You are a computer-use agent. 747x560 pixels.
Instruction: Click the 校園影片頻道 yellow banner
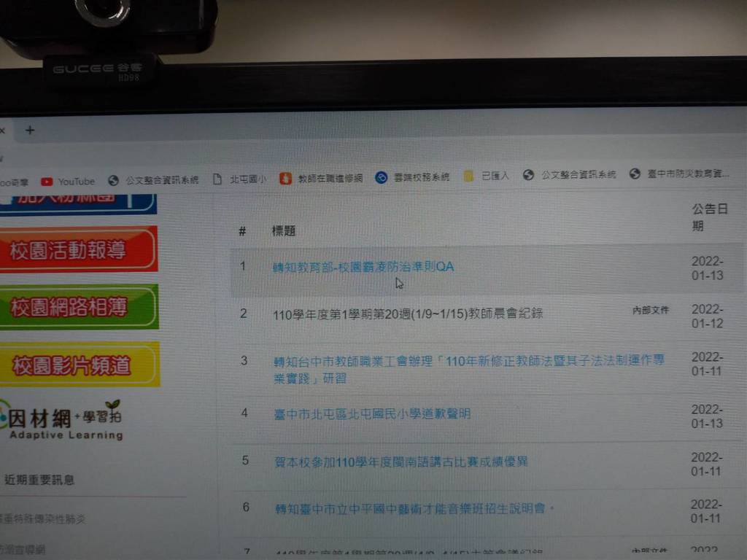[x=80, y=365]
